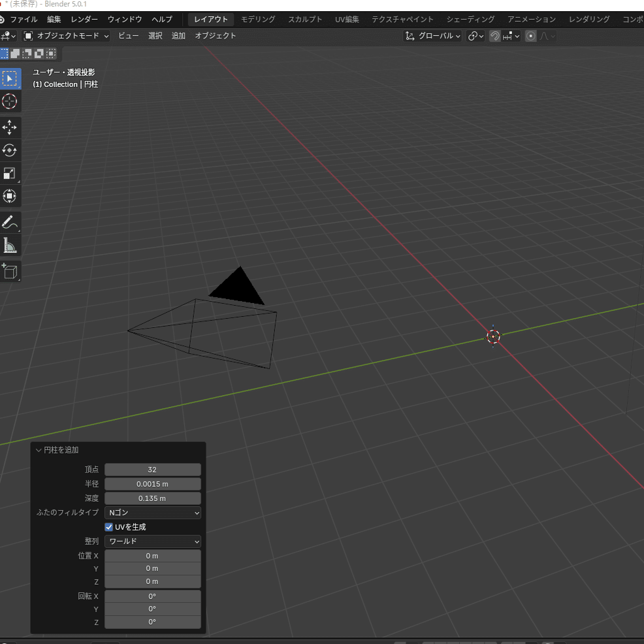
Task: Set selection mode to subtract selection
Action: 27,54
